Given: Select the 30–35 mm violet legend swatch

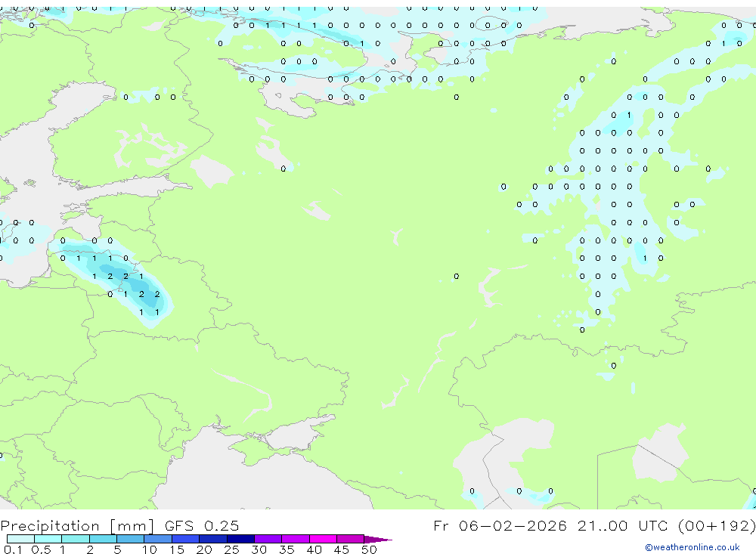Looking at the screenshot, I should pyautogui.click(x=268, y=539).
